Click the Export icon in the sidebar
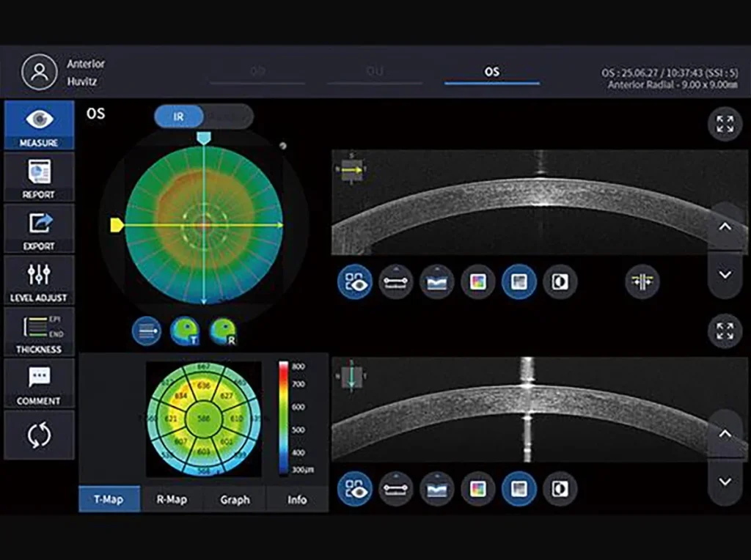 pos(39,228)
